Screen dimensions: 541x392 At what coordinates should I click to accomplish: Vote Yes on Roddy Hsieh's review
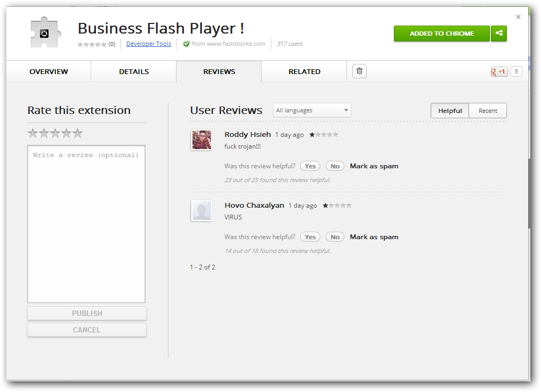point(310,166)
